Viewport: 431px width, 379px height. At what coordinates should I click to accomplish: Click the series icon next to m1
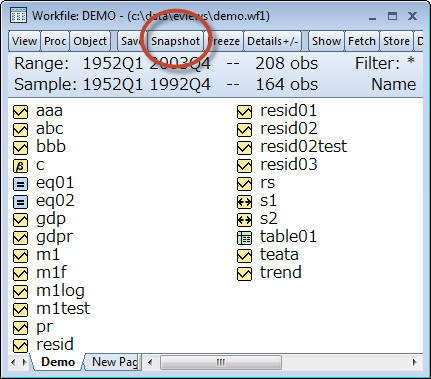pyautogui.click(x=20, y=256)
